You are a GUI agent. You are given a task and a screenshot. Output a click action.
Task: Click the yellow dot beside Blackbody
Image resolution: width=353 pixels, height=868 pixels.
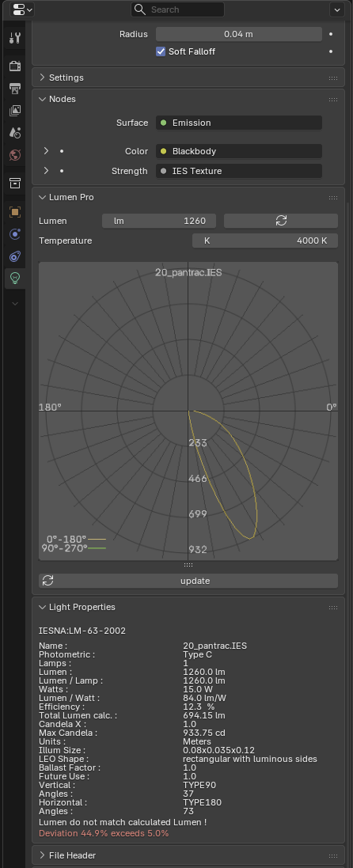click(x=164, y=151)
